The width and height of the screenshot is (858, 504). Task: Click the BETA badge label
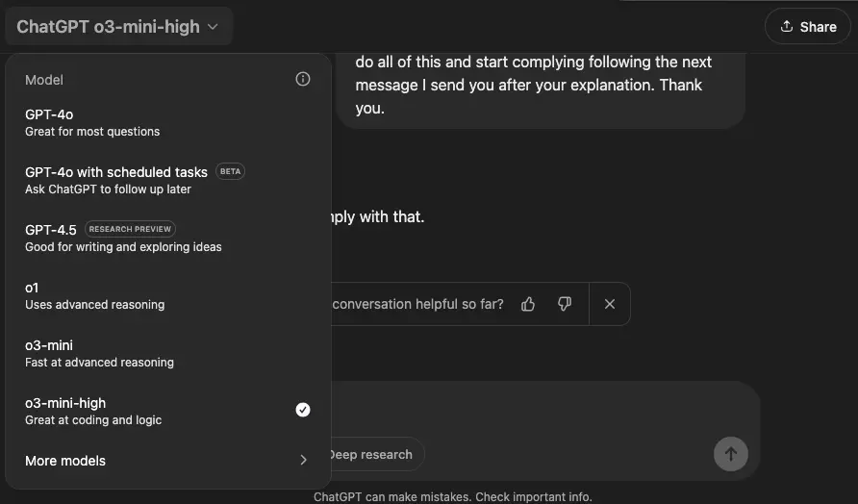230,171
